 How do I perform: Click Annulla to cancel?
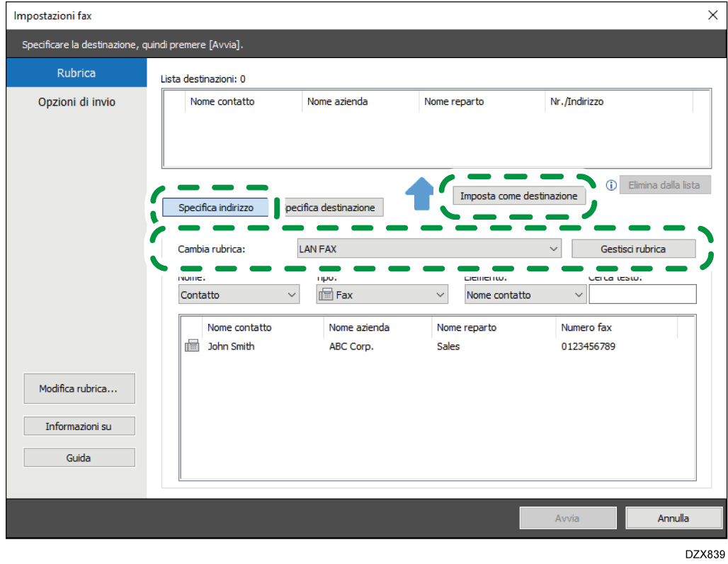tap(673, 518)
